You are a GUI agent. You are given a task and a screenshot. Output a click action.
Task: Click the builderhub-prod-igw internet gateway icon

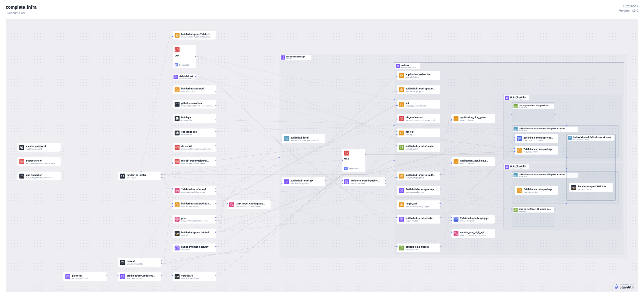point(286,182)
